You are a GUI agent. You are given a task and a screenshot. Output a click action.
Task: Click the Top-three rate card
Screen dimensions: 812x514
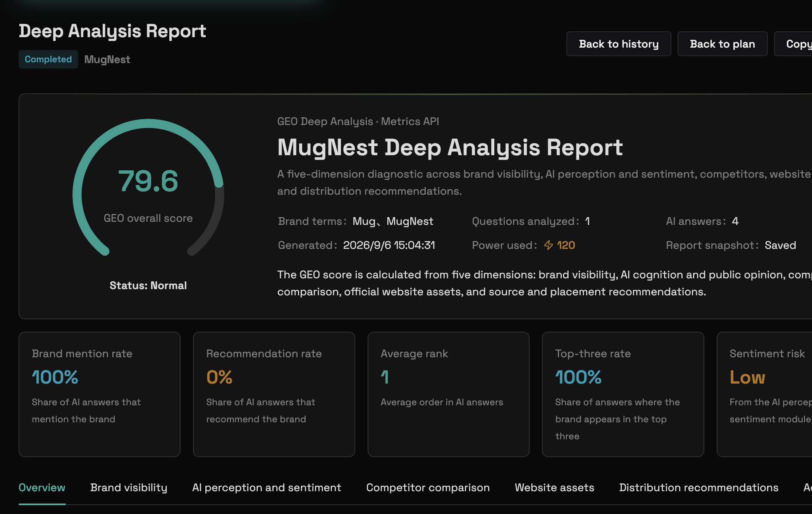623,394
